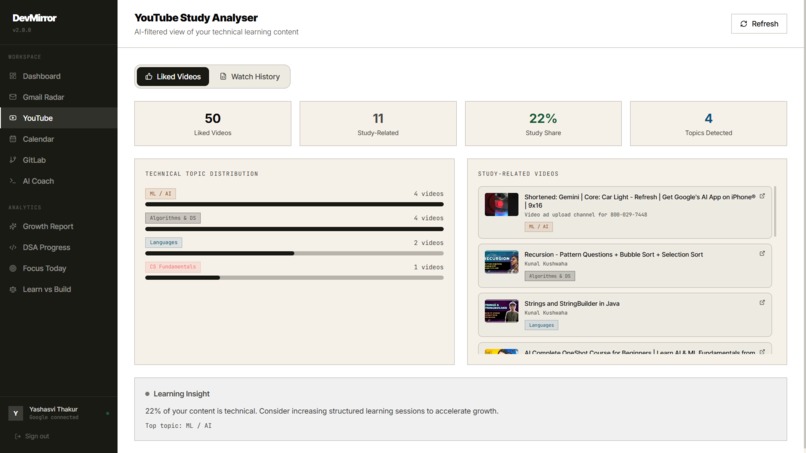The image size is (806, 453).
Task: Open the Dashboard sidebar icon
Action: click(13, 76)
